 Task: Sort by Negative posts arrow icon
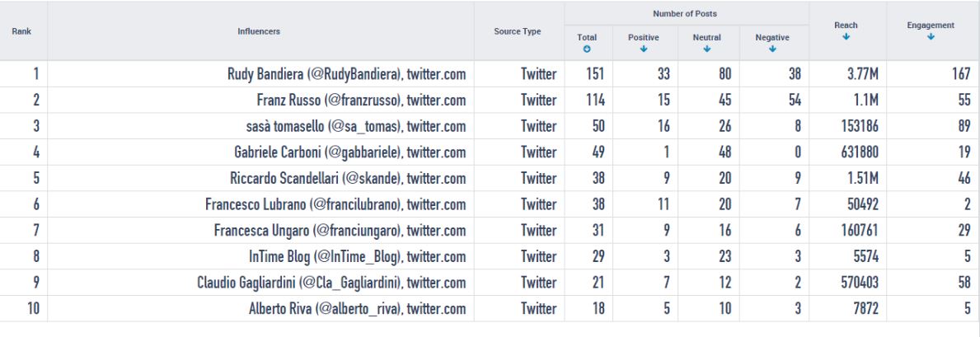[771, 49]
